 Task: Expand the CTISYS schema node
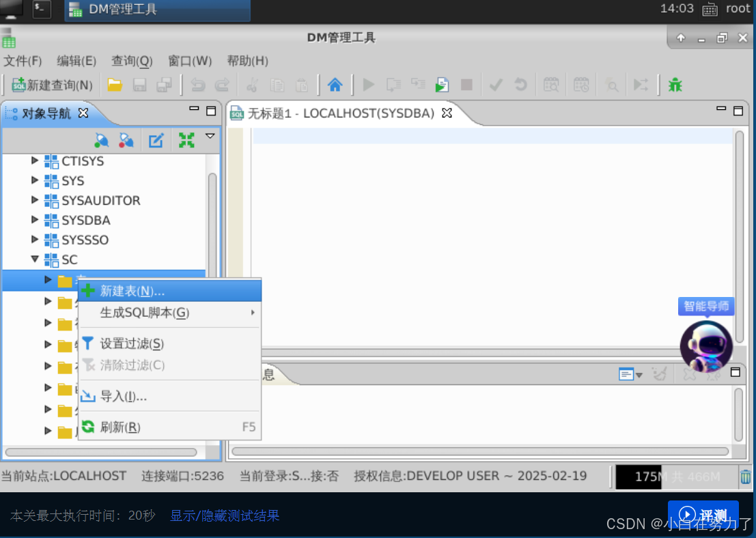(35, 160)
